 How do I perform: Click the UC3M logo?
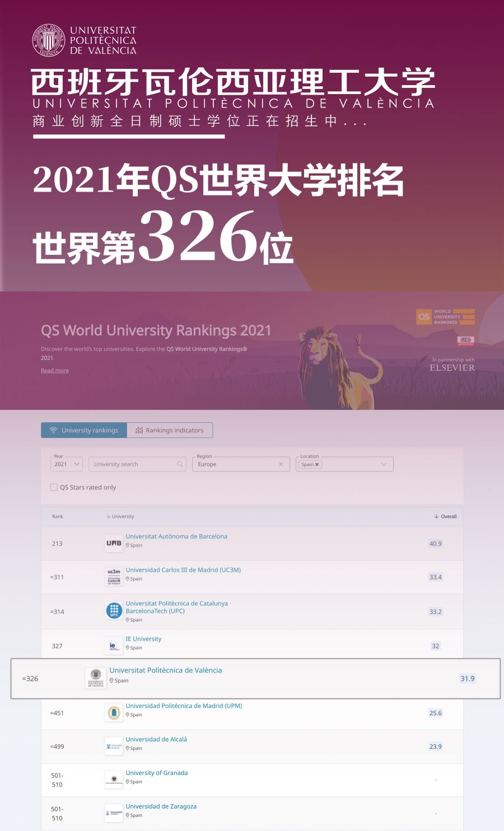point(114,577)
